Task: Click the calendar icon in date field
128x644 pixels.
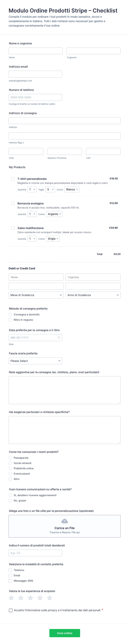Action: (59, 337)
